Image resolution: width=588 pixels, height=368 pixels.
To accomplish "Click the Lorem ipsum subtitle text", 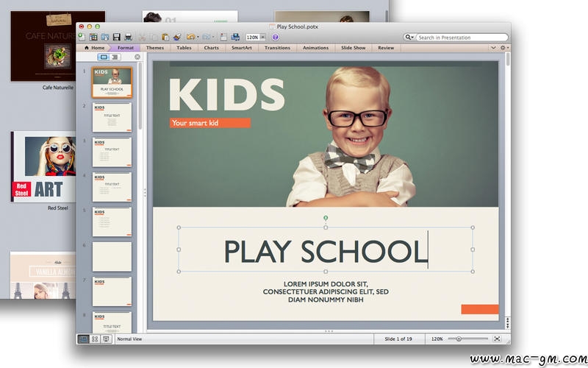I will 326,291.
